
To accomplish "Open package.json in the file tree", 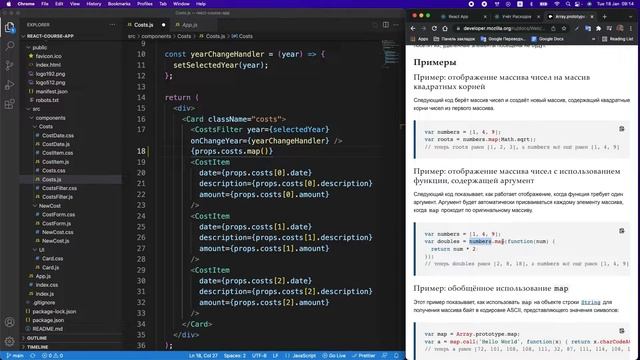I will click(48, 320).
